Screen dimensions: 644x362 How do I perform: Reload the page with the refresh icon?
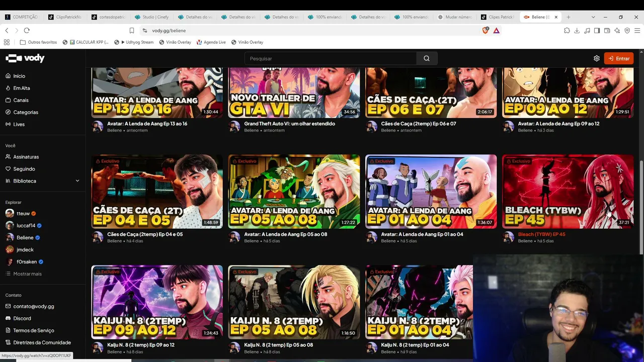tap(27, 31)
